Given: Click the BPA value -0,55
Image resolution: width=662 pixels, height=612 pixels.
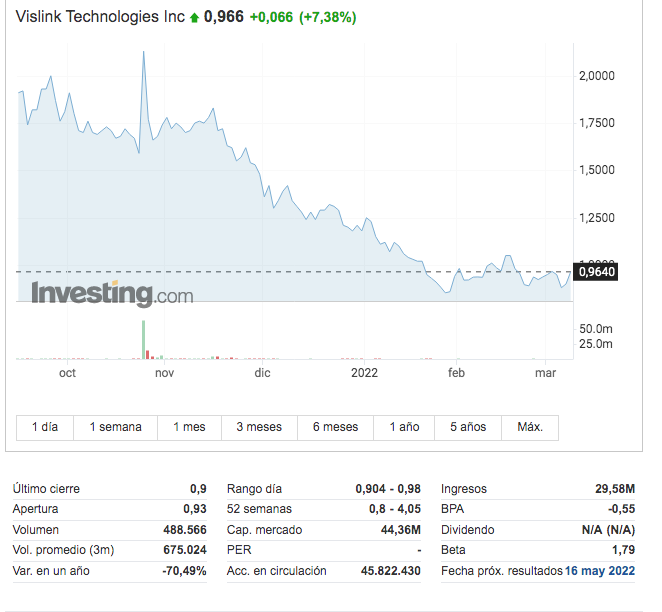Looking at the screenshot, I should point(621,509).
